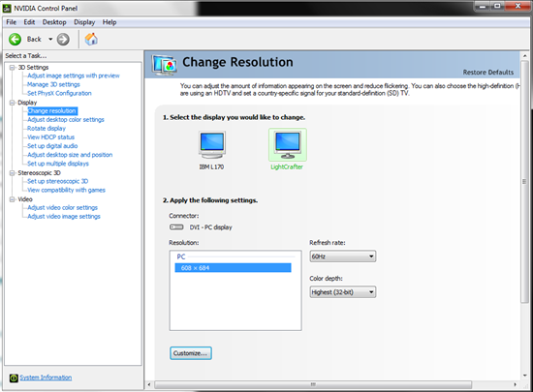Viewport: 533px width, 392px height.
Task: Click the horizontal scrollbar thumb
Action: pyautogui.click(x=313, y=384)
